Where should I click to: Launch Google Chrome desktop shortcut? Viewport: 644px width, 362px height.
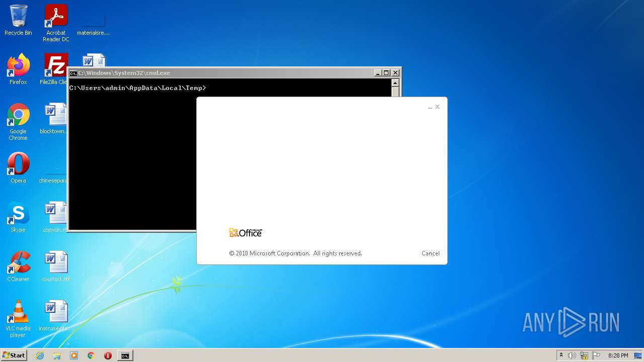[18, 122]
